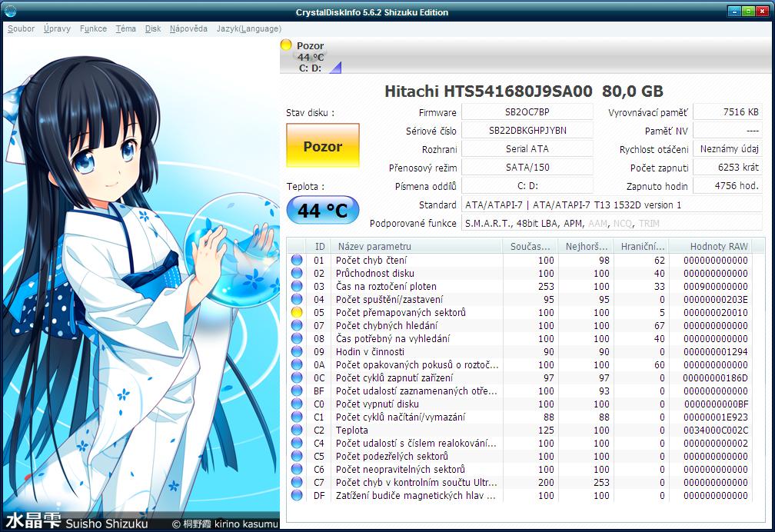Select RAW value 0034000C002C

[x=716, y=431]
